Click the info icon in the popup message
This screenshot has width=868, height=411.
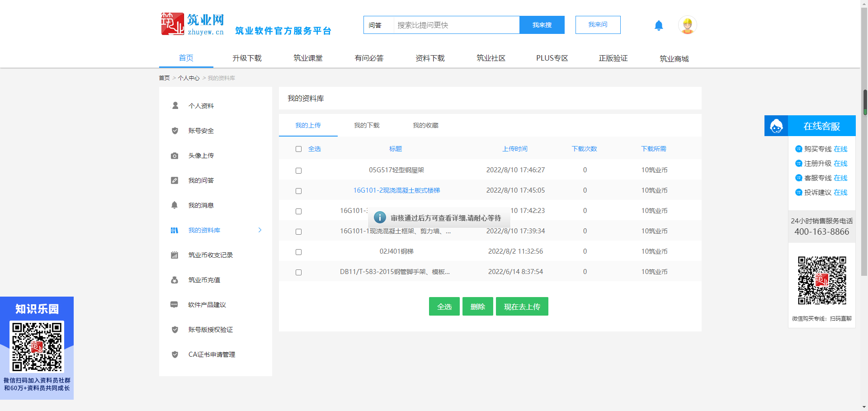click(x=380, y=217)
